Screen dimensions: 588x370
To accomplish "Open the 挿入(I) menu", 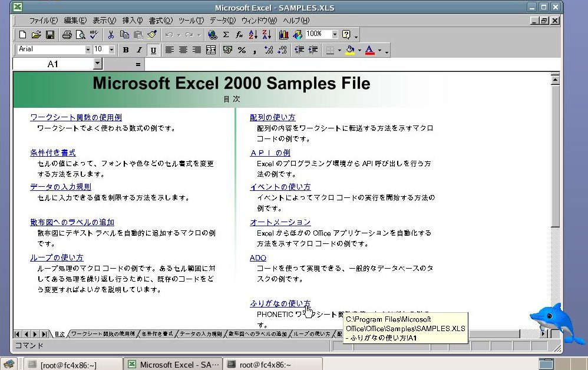I will click(x=133, y=21).
